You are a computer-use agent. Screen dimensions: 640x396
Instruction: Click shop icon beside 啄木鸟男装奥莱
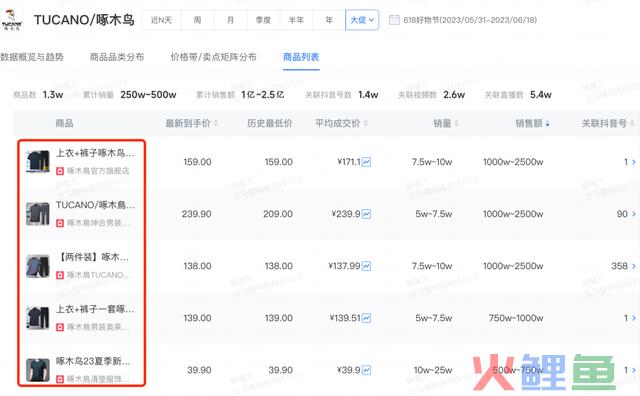tap(60, 327)
